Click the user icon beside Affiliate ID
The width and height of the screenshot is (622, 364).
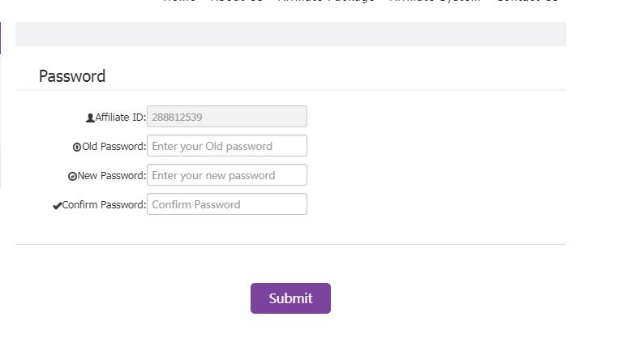[x=90, y=118]
